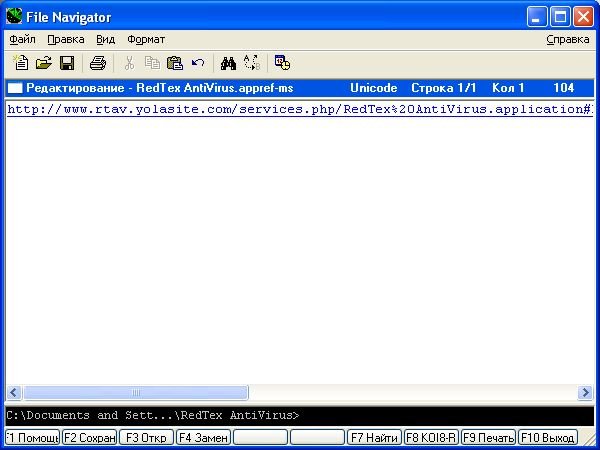Viewport: 600px width, 450px height.
Task: Open the Формат menu
Action: click(146, 39)
